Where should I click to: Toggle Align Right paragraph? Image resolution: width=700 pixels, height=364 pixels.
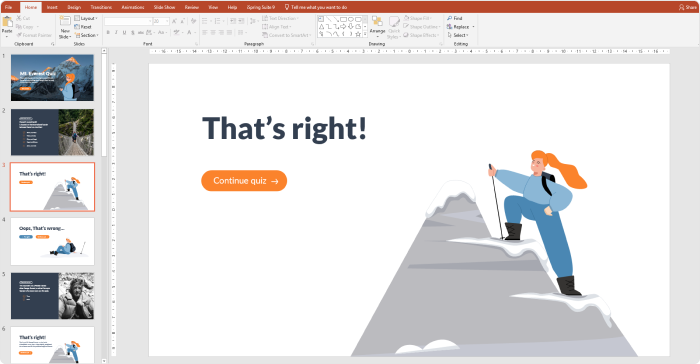tap(221, 33)
